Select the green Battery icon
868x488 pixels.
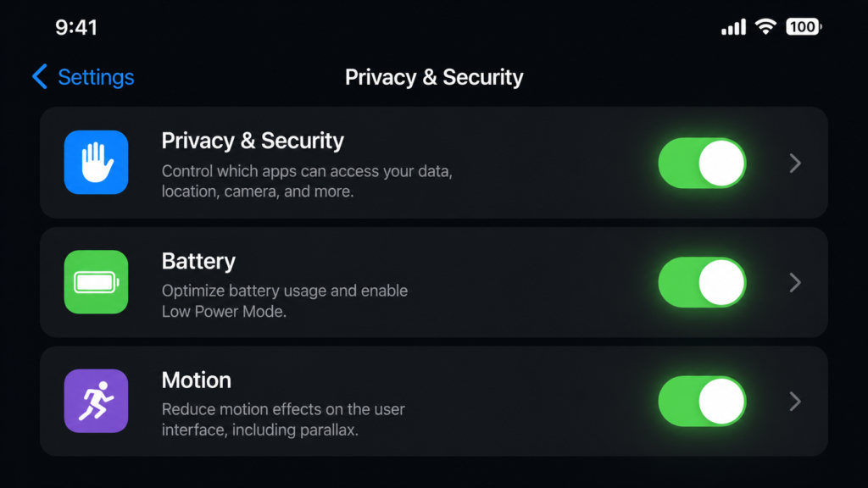(x=96, y=281)
